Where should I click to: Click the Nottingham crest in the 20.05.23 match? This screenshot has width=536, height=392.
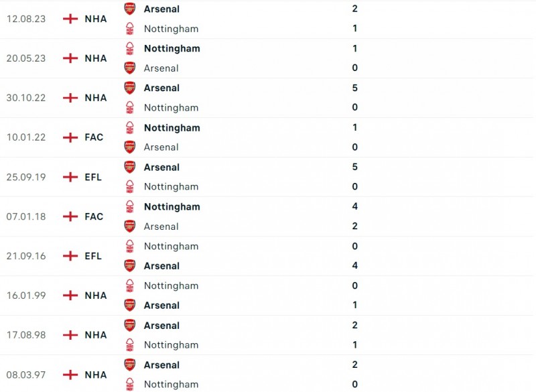(x=129, y=48)
